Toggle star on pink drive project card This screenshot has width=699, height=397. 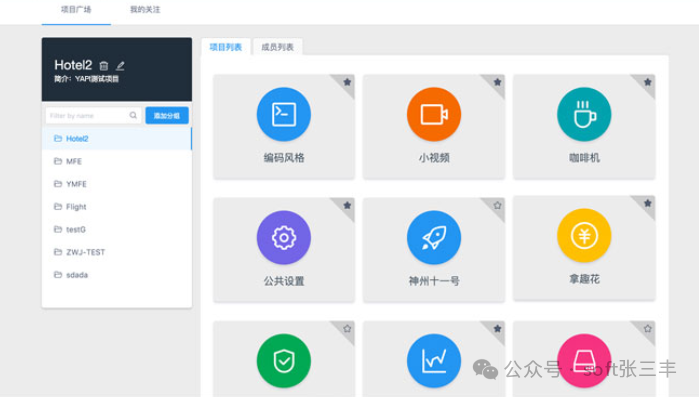[648, 329]
